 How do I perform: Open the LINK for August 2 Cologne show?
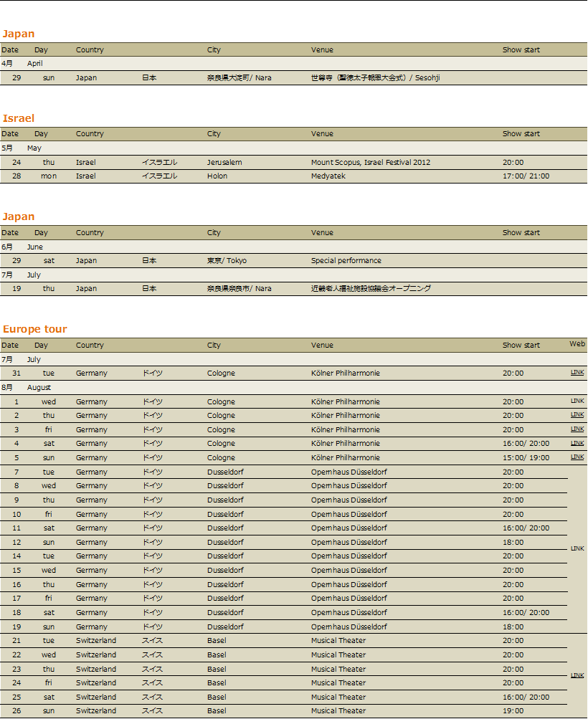[x=577, y=414]
